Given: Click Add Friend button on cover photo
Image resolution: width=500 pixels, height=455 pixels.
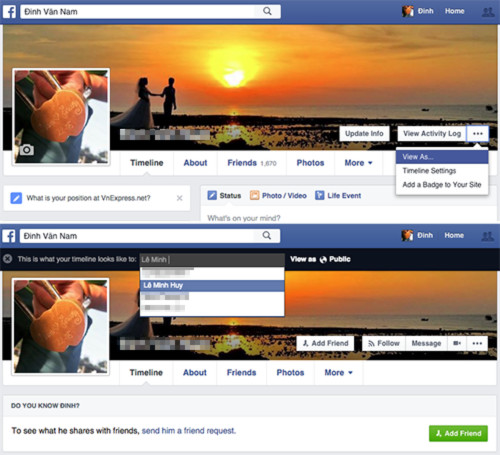Looking at the screenshot, I should [x=325, y=343].
